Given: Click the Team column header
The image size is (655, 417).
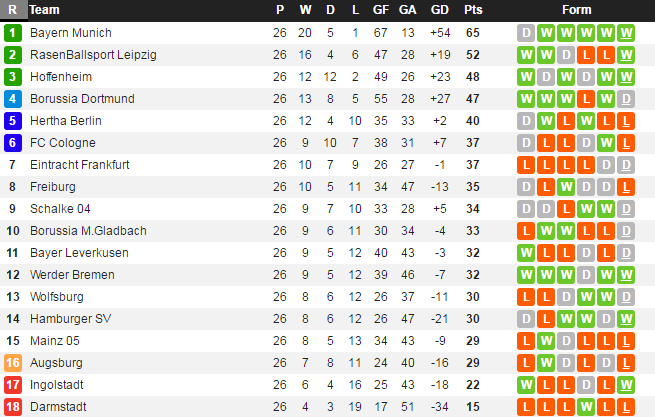Looking at the screenshot, I should click(43, 10).
